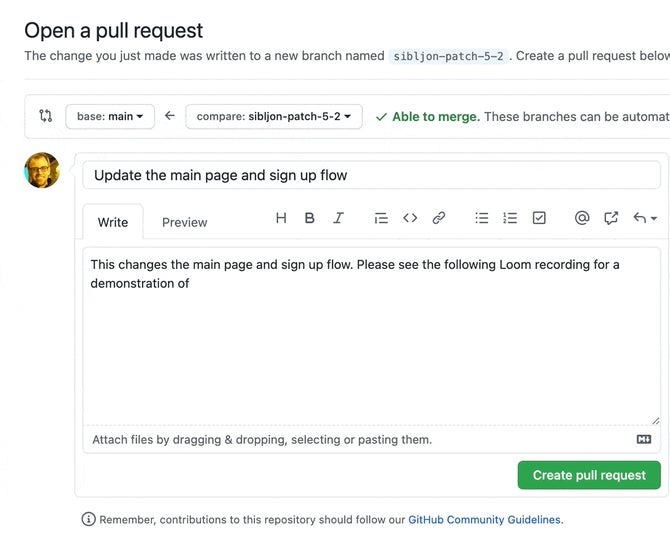Insert code with the angle brackets icon

point(410,218)
